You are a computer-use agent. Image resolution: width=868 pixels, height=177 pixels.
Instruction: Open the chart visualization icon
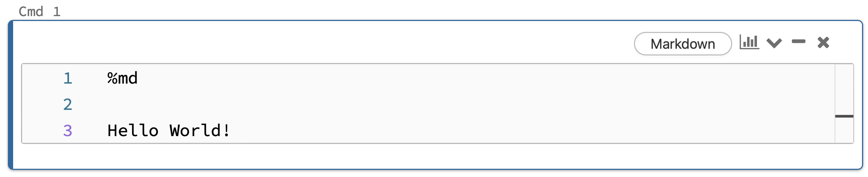[749, 42]
